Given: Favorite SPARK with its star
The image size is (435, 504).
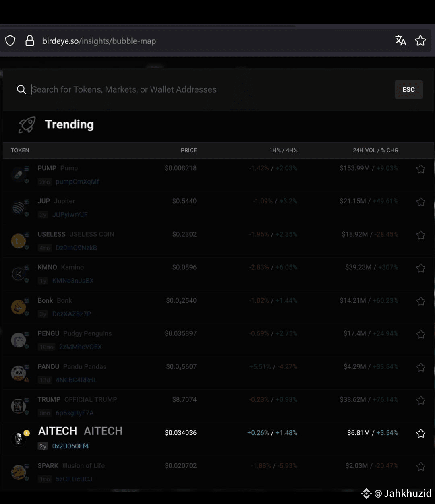Looking at the screenshot, I should click(x=421, y=466).
